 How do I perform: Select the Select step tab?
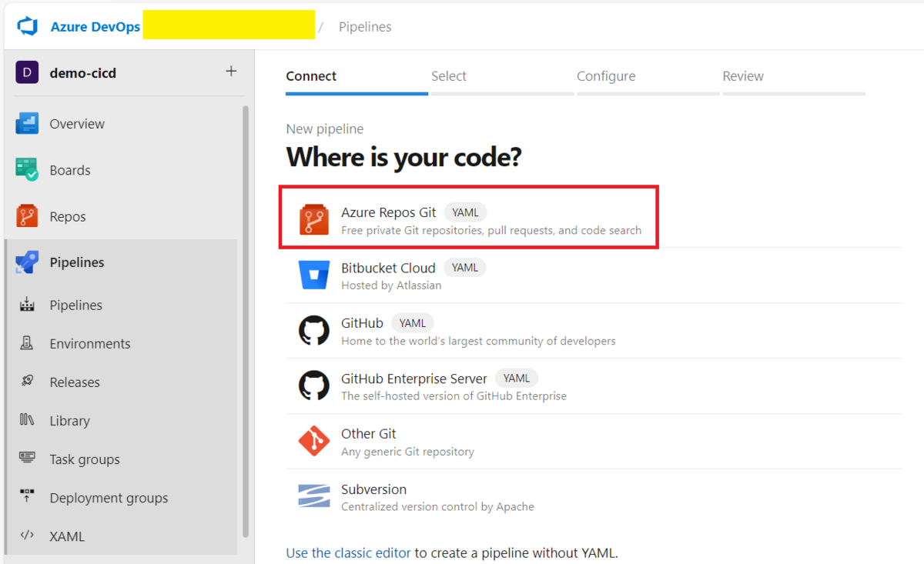point(449,76)
